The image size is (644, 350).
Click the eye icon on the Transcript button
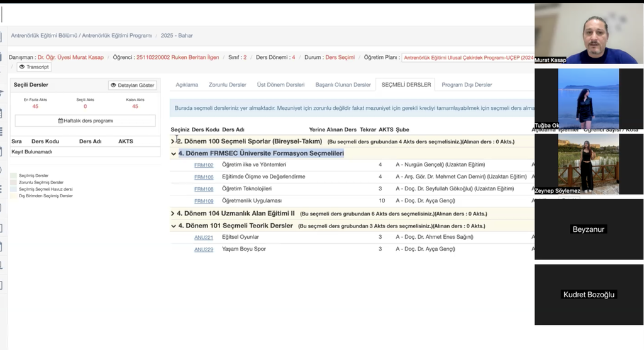[21, 67]
